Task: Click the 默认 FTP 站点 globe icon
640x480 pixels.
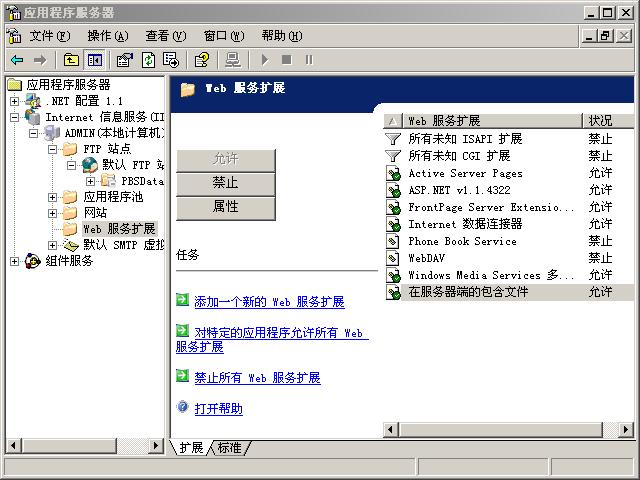Action: tap(90, 165)
